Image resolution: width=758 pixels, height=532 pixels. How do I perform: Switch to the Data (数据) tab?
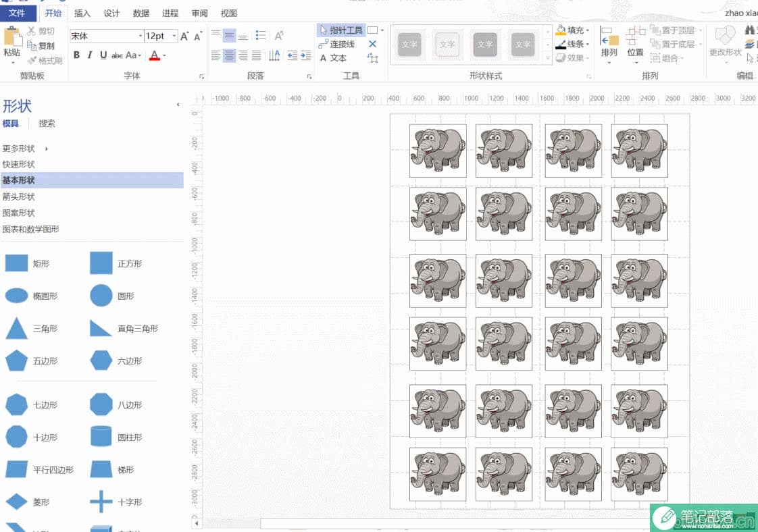click(141, 13)
